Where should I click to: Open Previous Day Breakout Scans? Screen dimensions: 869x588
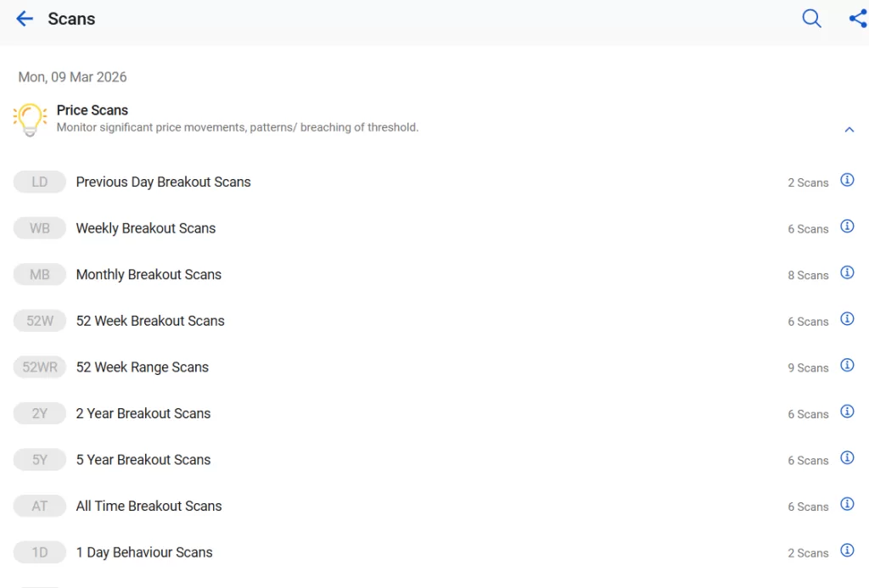pyautogui.click(x=163, y=182)
